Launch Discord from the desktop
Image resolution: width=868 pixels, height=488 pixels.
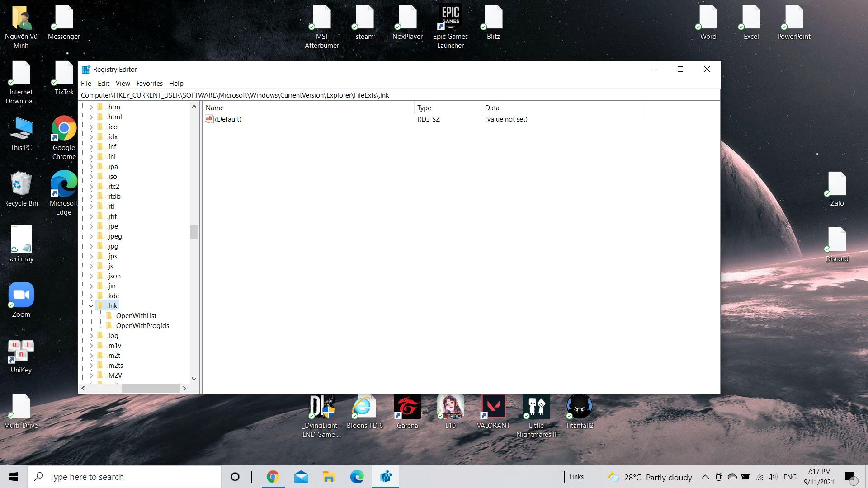point(837,239)
